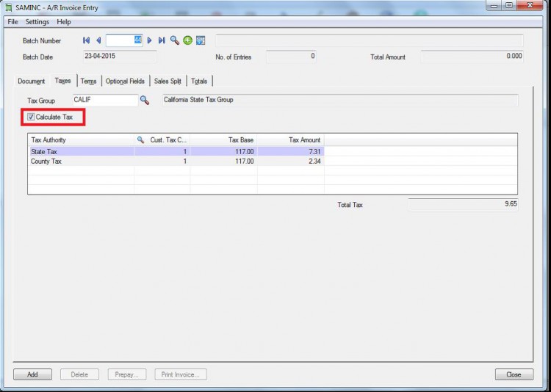
Task: Go to the next batch
Action: (150, 40)
